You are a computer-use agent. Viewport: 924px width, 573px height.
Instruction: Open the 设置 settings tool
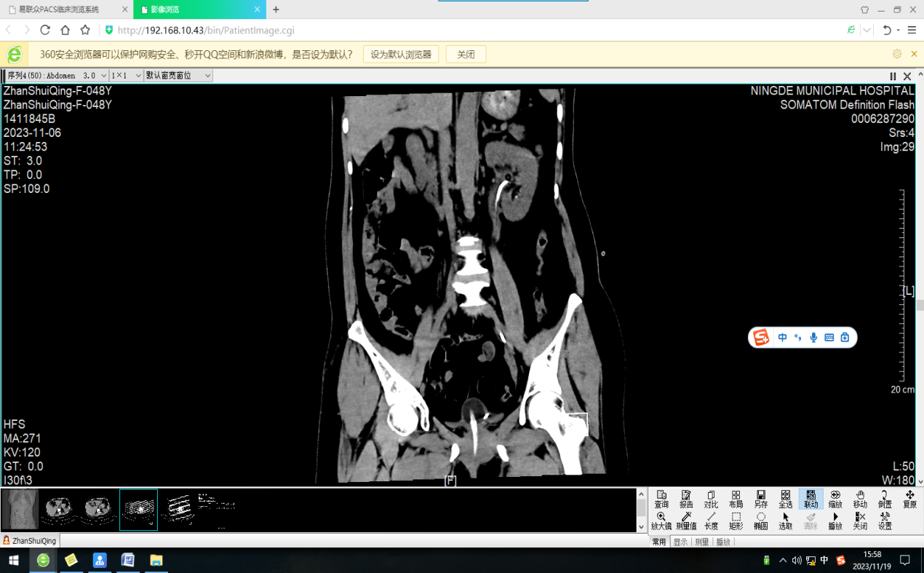click(885, 521)
